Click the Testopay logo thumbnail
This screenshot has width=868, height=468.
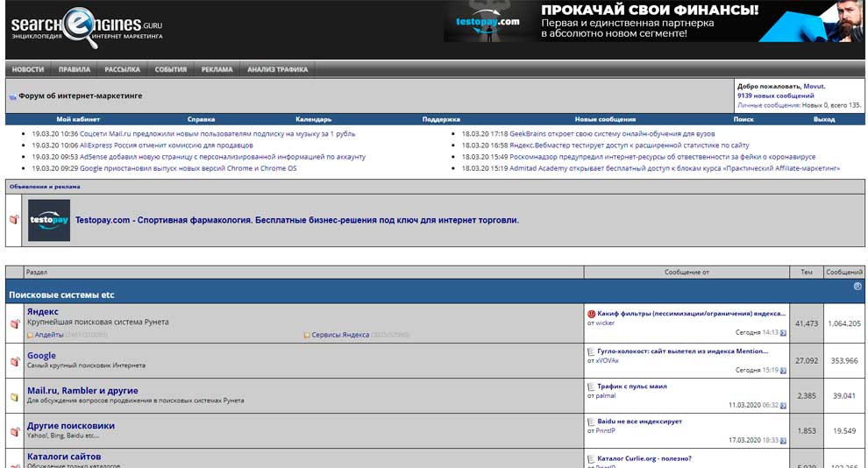[x=49, y=220]
